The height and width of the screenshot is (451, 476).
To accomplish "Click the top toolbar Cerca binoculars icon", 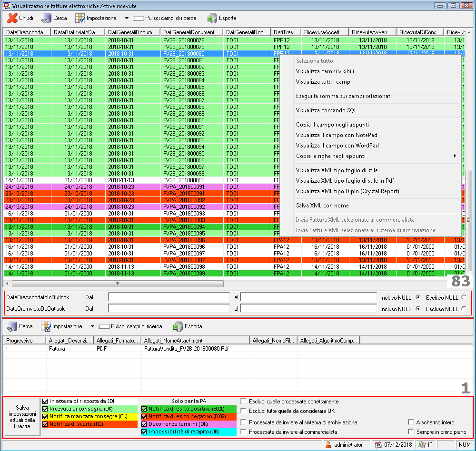I will pyautogui.click(x=46, y=18).
